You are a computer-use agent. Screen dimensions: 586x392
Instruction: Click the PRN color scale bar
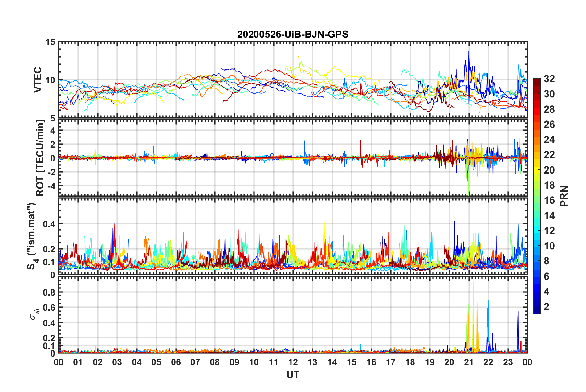pyautogui.click(x=537, y=196)
